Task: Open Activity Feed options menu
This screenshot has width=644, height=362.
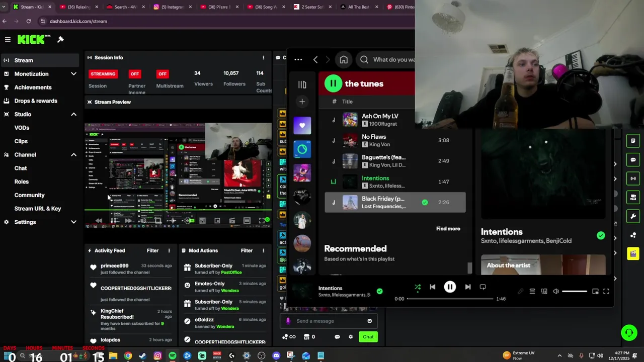Action: pyautogui.click(x=169, y=250)
